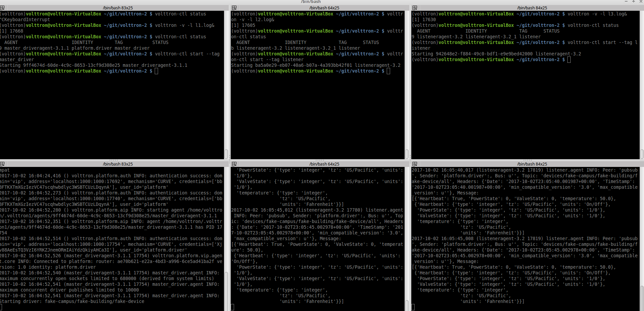This screenshot has width=644, height=311.
Task: Open the group menu icon of the top-right 84x25 pane
Action: [x=415, y=8]
